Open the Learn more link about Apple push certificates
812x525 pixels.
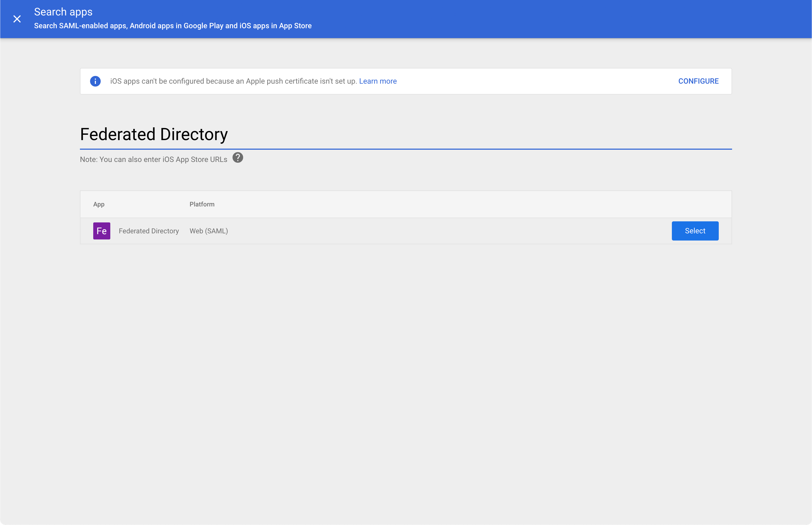(x=378, y=81)
